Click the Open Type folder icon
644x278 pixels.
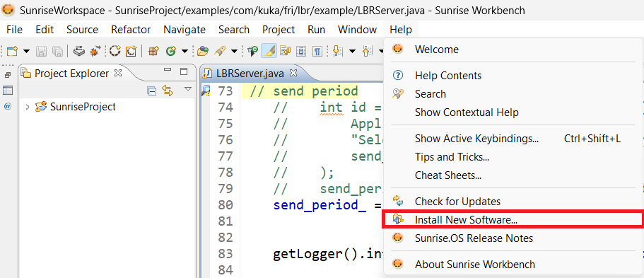point(203,51)
